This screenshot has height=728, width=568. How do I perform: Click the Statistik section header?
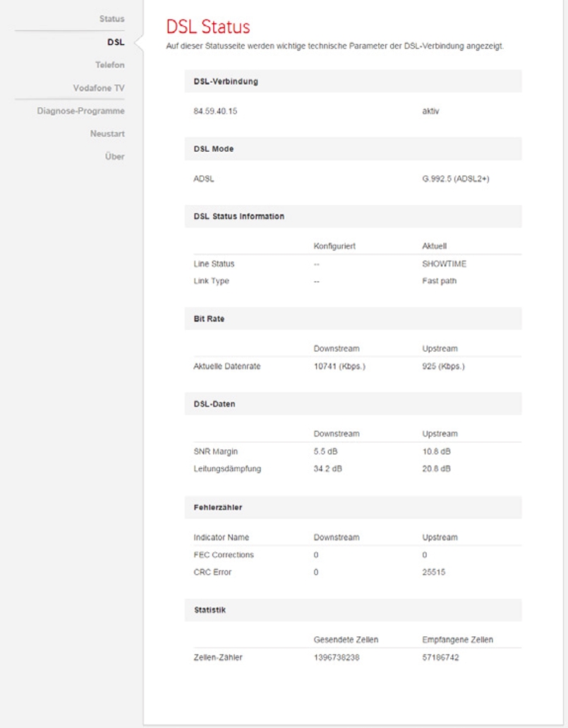coord(209,608)
